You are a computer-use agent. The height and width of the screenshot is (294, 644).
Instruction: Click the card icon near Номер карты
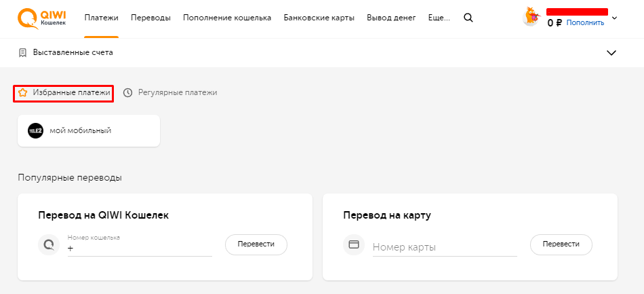pyautogui.click(x=354, y=244)
